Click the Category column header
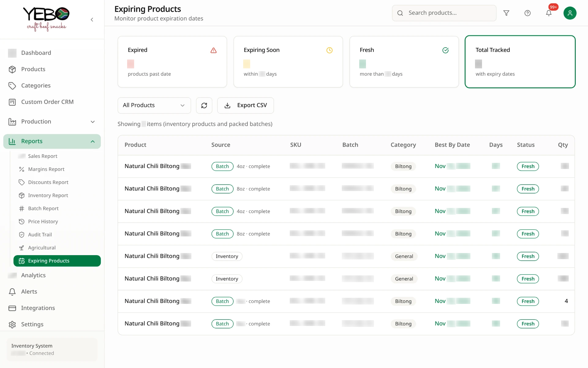The width and height of the screenshot is (588, 368). tap(403, 145)
